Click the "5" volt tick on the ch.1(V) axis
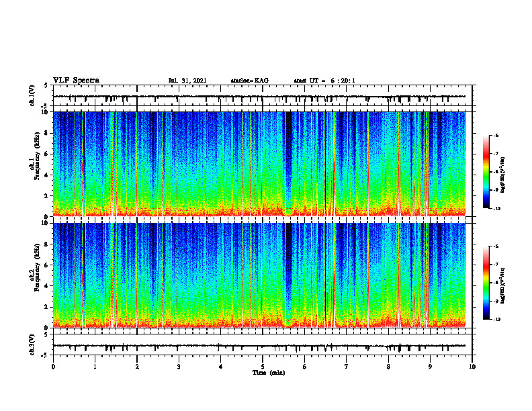 tap(47, 85)
